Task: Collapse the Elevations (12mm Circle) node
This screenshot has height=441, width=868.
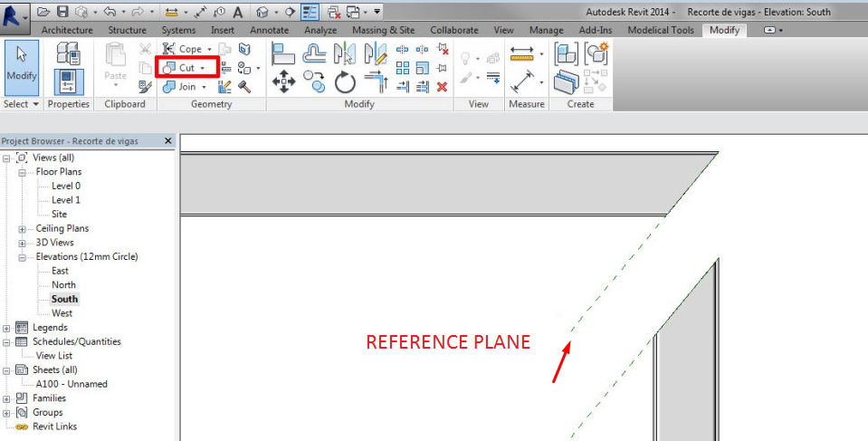Action: point(22,257)
